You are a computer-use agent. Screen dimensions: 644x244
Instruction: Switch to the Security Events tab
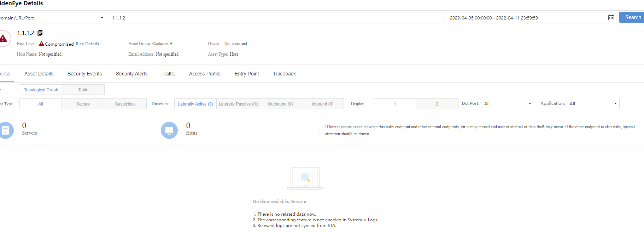coord(84,74)
